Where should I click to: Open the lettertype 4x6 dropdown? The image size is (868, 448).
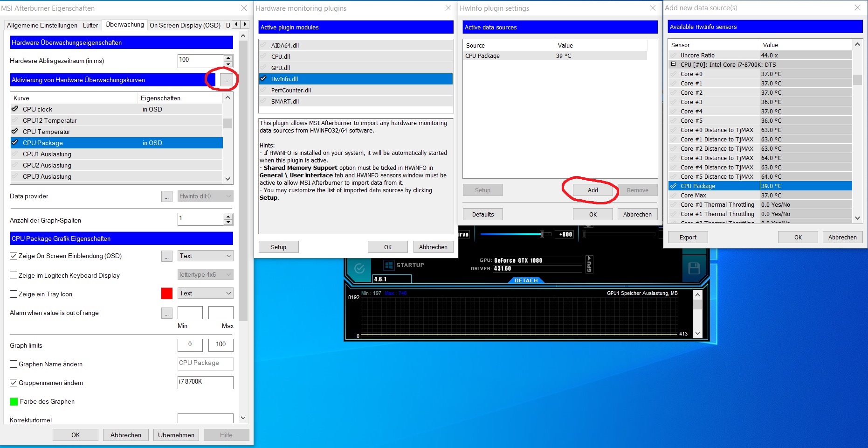206,274
